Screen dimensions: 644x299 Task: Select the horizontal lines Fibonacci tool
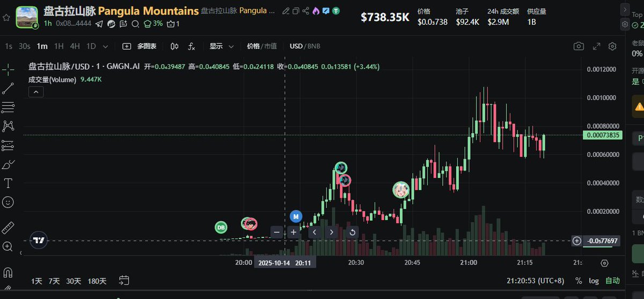(8, 107)
